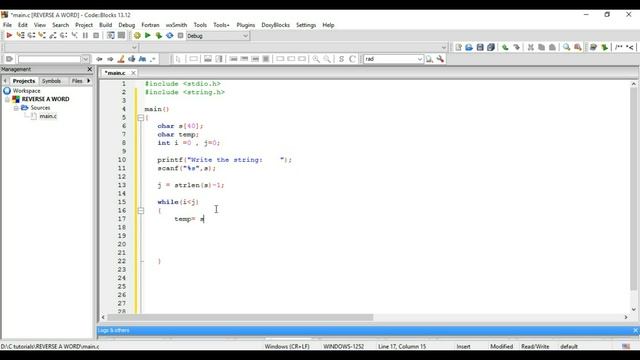Open the Build menu

click(105, 25)
